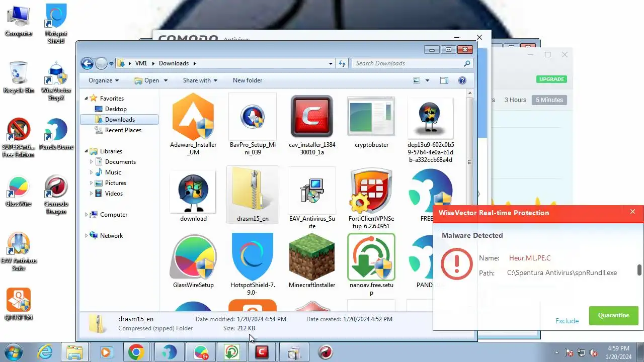Expand the Computer tree node
This screenshot has width=644, height=362.
click(87, 215)
